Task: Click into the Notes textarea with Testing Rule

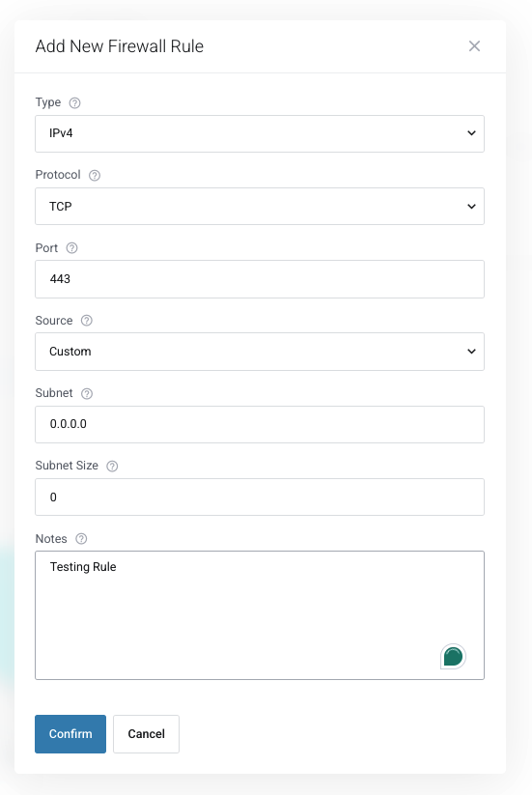Action: coord(260,615)
